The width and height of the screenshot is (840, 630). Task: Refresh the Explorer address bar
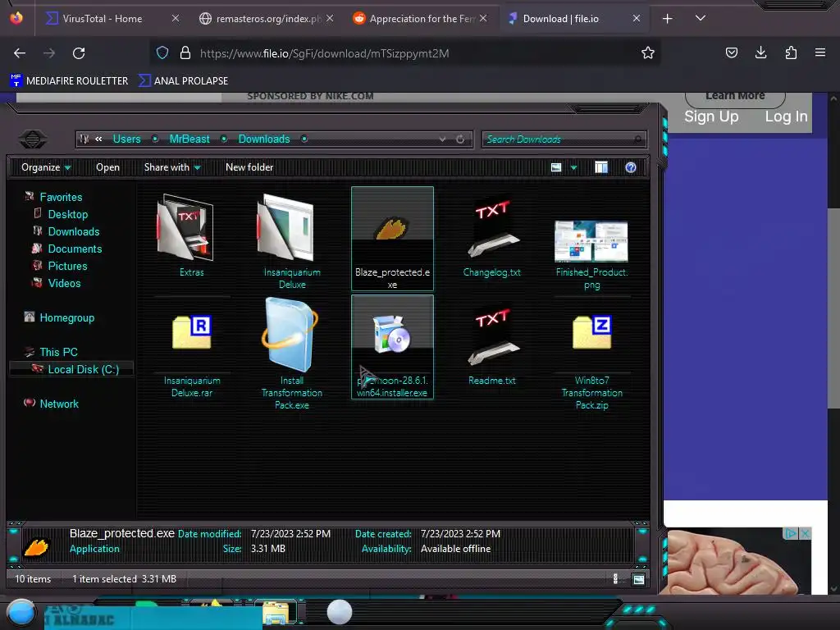460,139
